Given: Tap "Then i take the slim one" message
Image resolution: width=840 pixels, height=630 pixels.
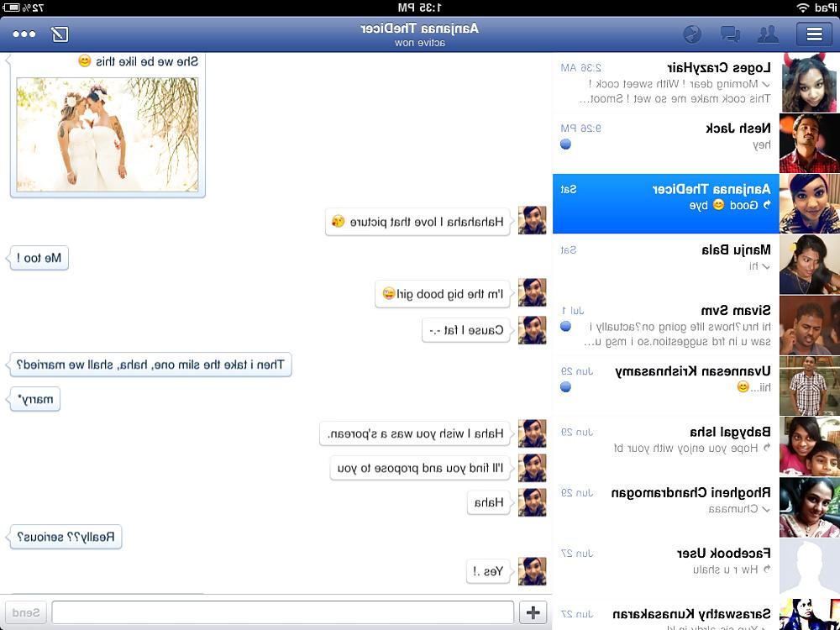Looking at the screenshot, I should click(150, 365).
